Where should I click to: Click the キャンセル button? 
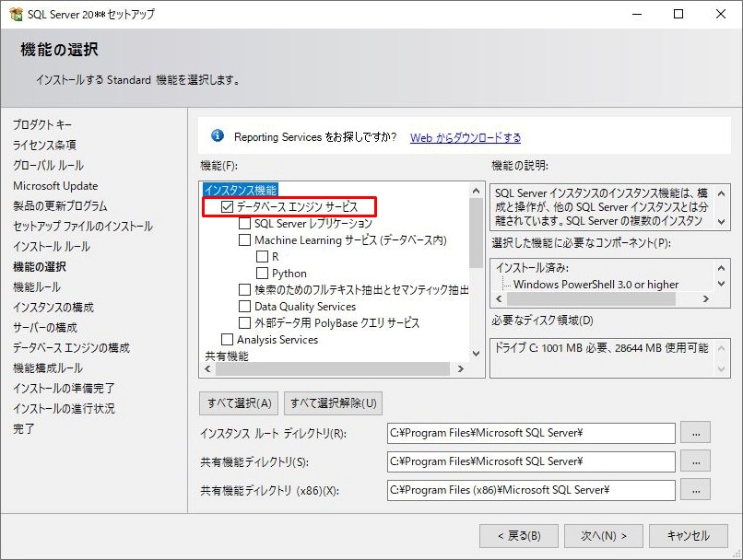689,536
